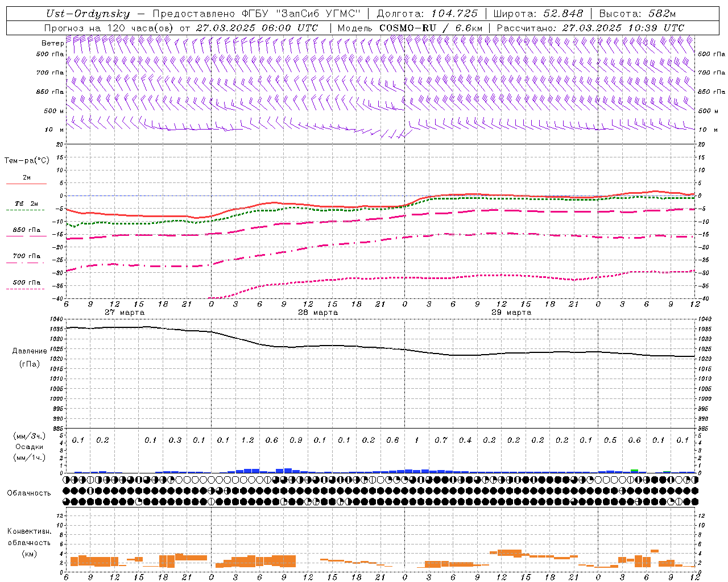Click the 'Давление' pressure label

coord(30,351)
